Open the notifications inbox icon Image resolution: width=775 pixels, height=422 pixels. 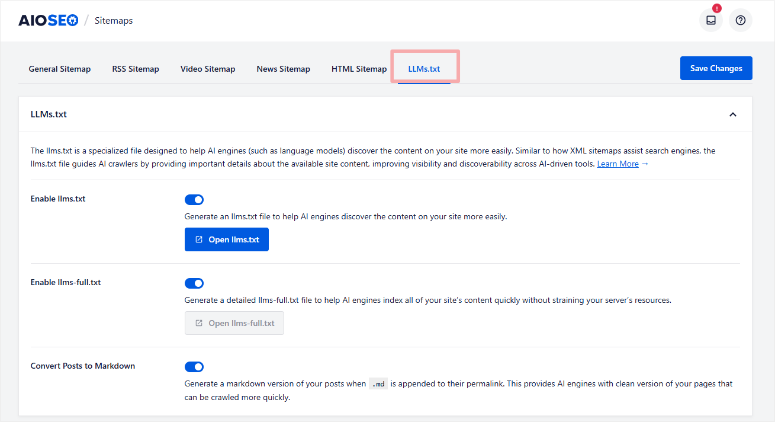(x=711, y=20)
